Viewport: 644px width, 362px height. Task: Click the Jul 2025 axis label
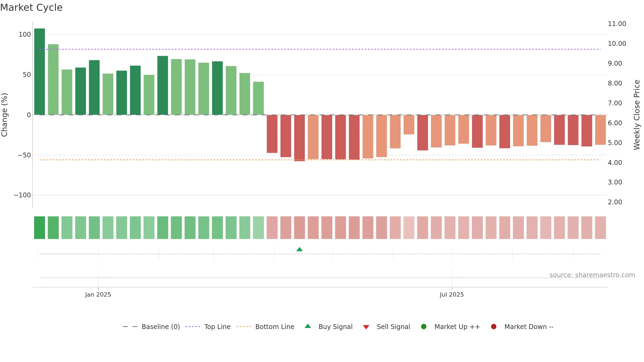coord(452,295)
